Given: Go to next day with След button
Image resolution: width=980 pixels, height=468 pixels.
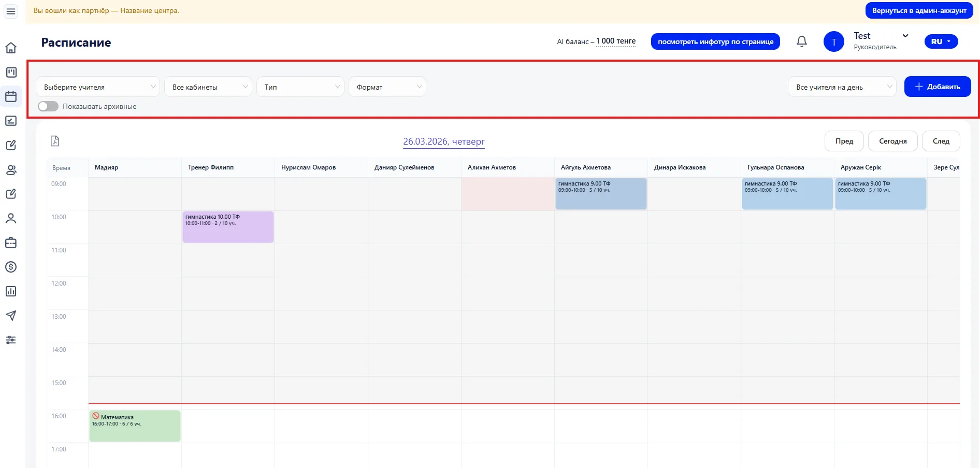Looking at the screenshot, I should tap(941, 141).
